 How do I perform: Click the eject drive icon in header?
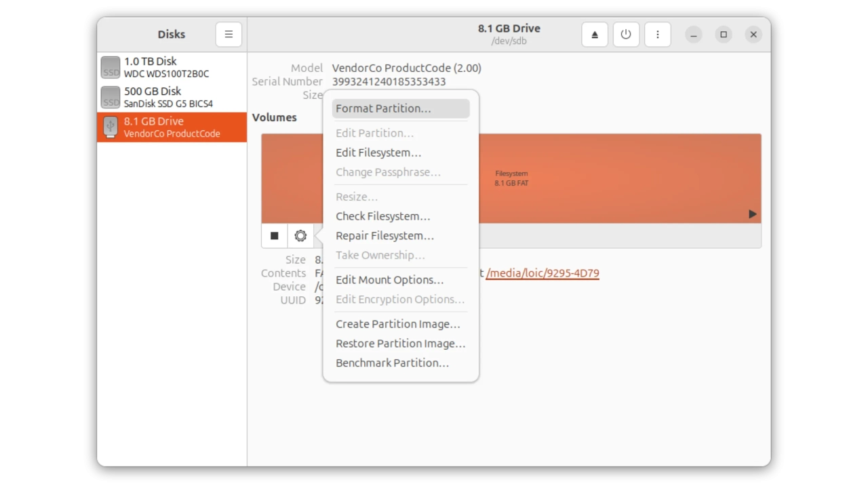coord(595,35)
